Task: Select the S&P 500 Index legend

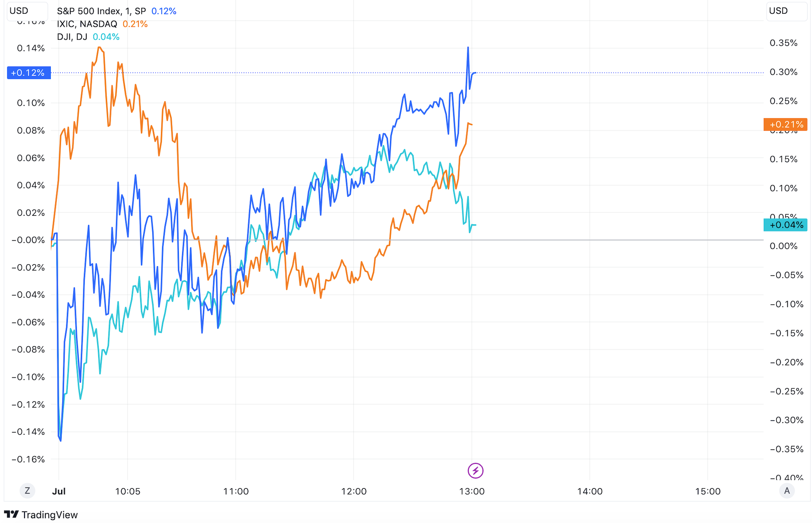Action: (x=101, y=11)
